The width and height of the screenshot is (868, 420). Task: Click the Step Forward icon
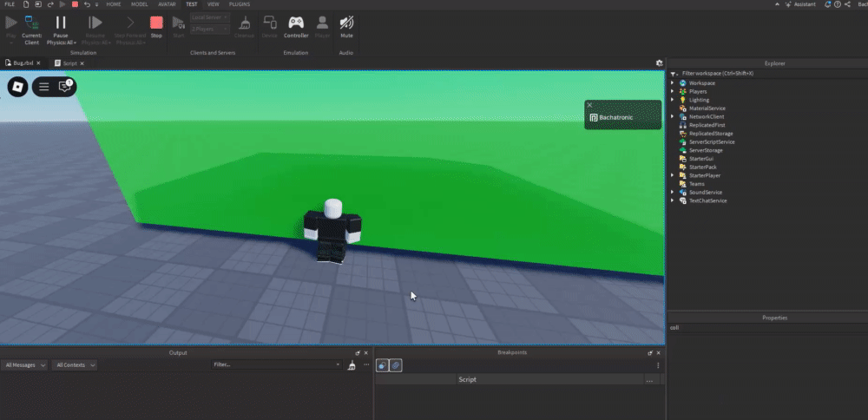click(x=130, y=23)
